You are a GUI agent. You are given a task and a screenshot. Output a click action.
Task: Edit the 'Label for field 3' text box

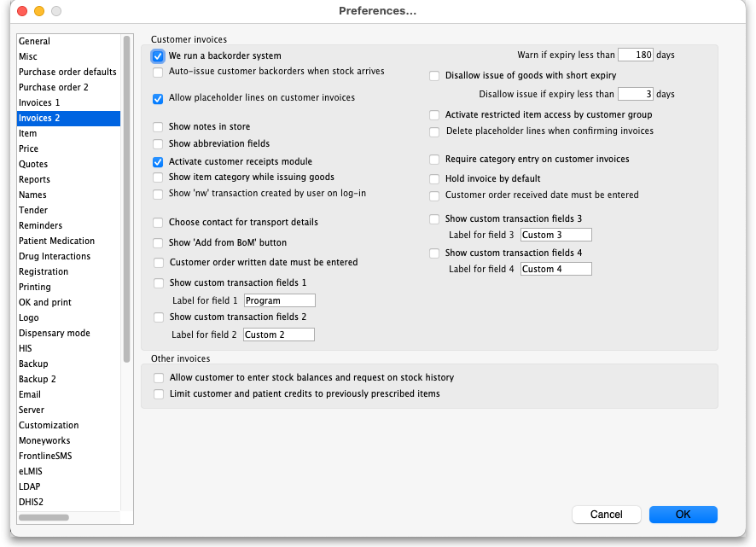pyautogui.click(x=555, y=236)
